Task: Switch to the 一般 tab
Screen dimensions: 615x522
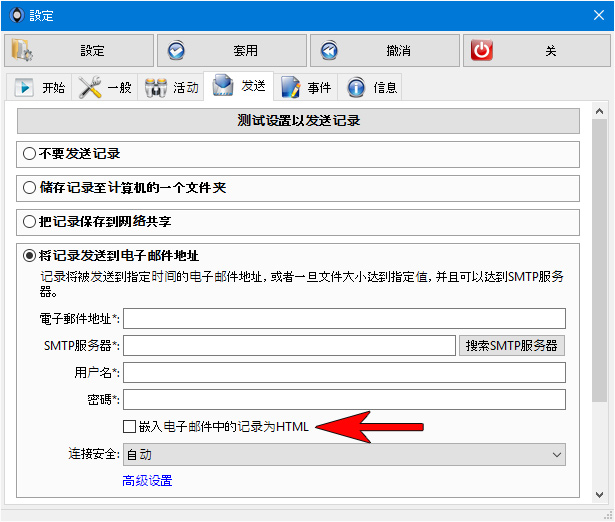Action: coord(105,87)
